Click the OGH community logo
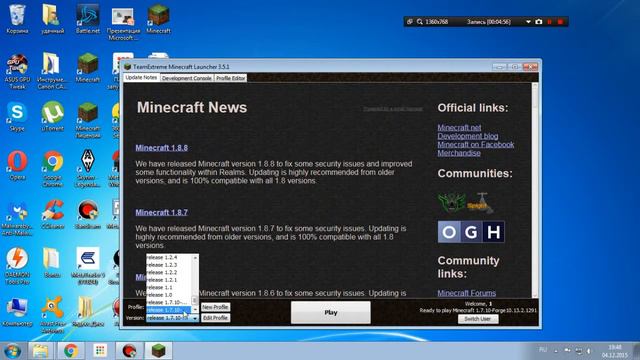The image size is (640, 360). click(x=471, y=232)
